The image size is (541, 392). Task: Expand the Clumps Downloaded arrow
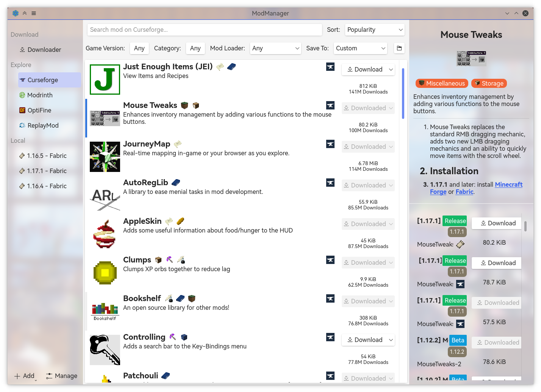click(x=391, y=262)
